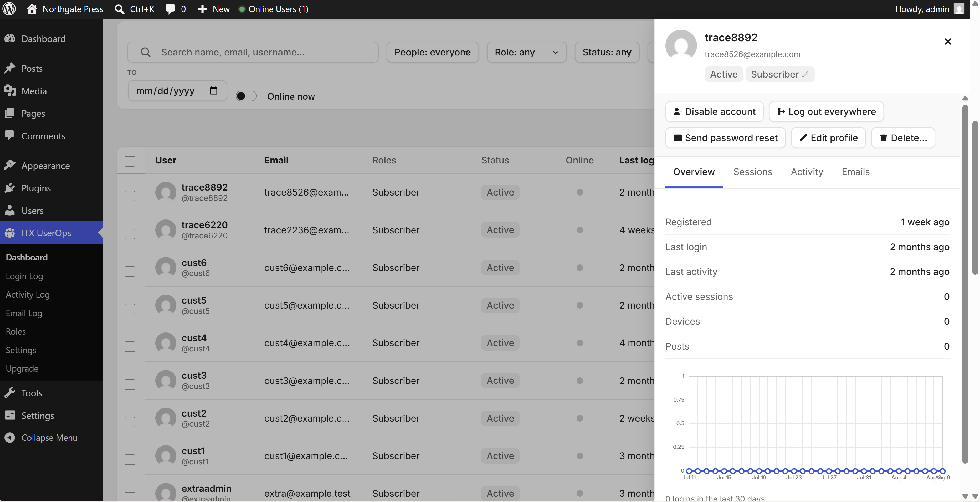Switch to the Activity tab
The image size is (980, 502).
tap(807, 172)
